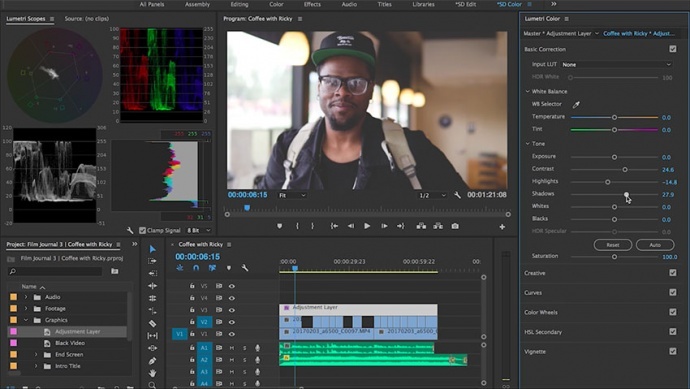
Task: Toggle Clamp Signal checkbox
Action: (x=142, y=230)
